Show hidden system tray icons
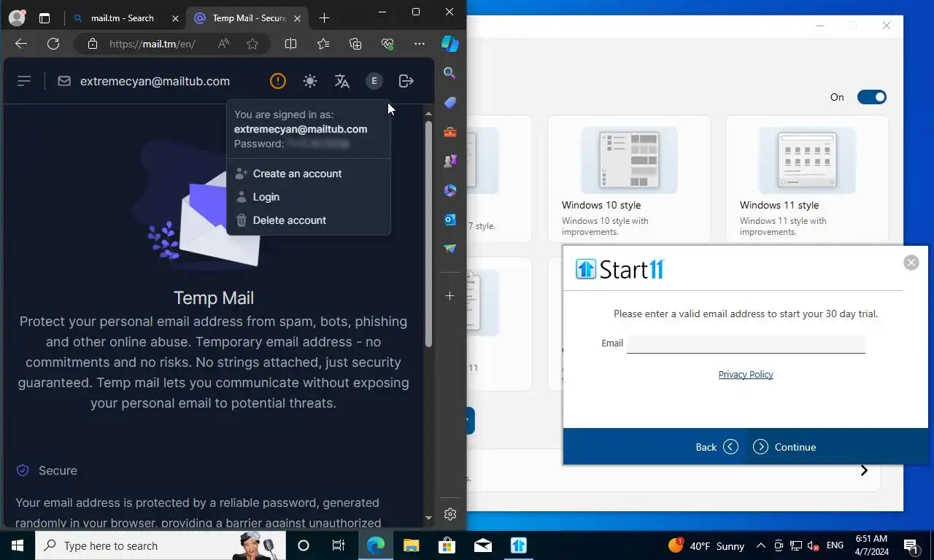 [x=760, y=545]
